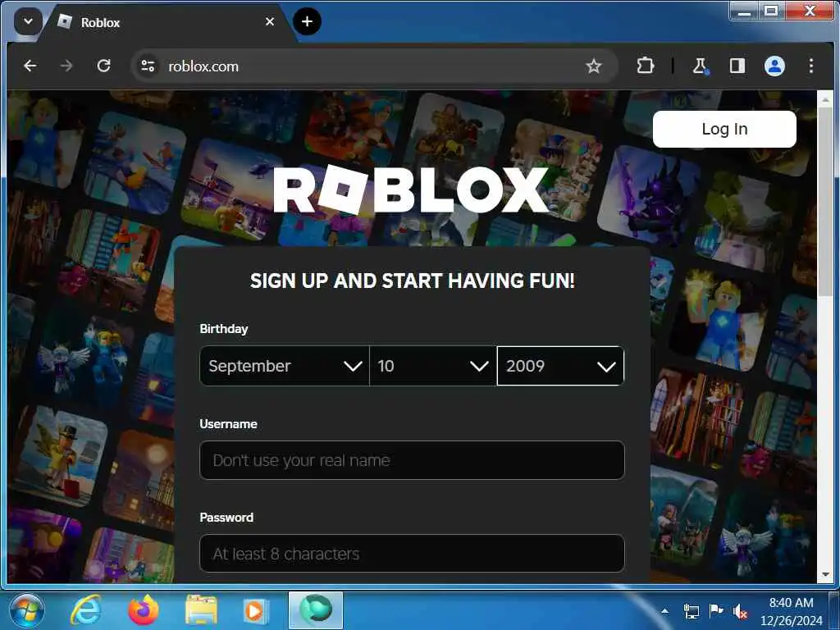Viewport: 840px width, 630px height.
Task: Open the Chrome profile avatar
Action: coord(774,66)
